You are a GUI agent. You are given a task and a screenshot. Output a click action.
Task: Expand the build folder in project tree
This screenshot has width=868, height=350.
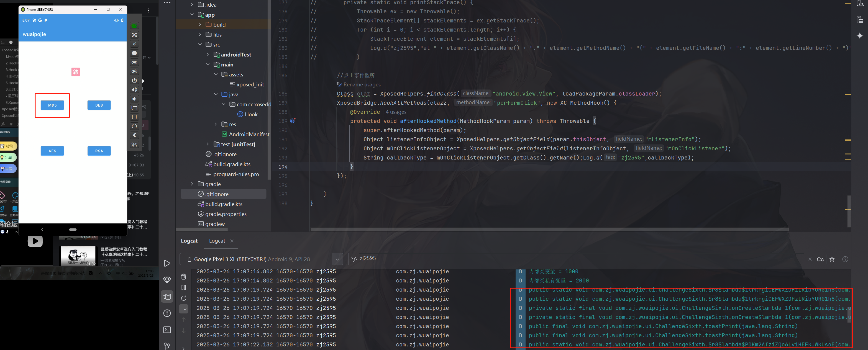coord(200,25)
